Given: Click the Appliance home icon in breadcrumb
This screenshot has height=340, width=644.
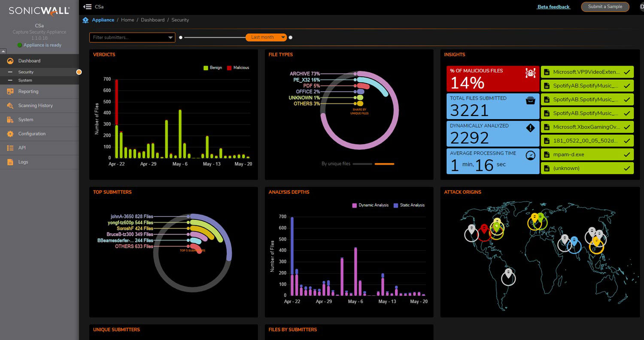Looking at the screenshot, I should click(85, 20).
